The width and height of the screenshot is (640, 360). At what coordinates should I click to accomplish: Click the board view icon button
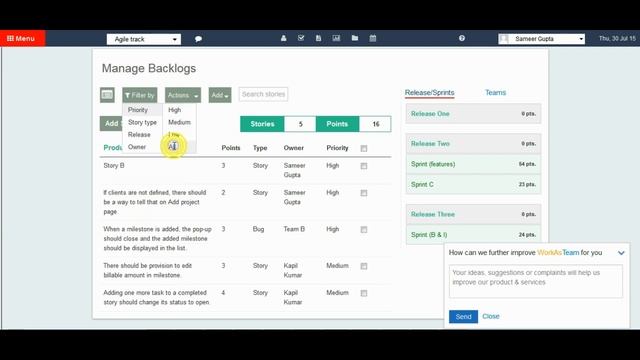[107, 95]
